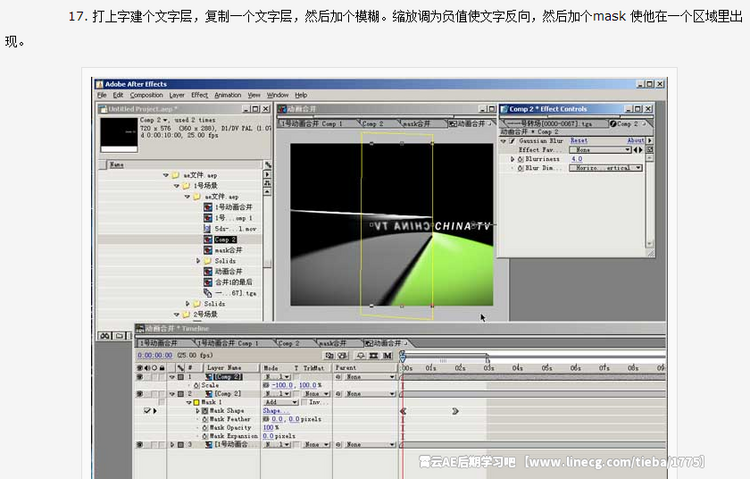Click the Find binoculars icon in Project panel

[105, 336]
